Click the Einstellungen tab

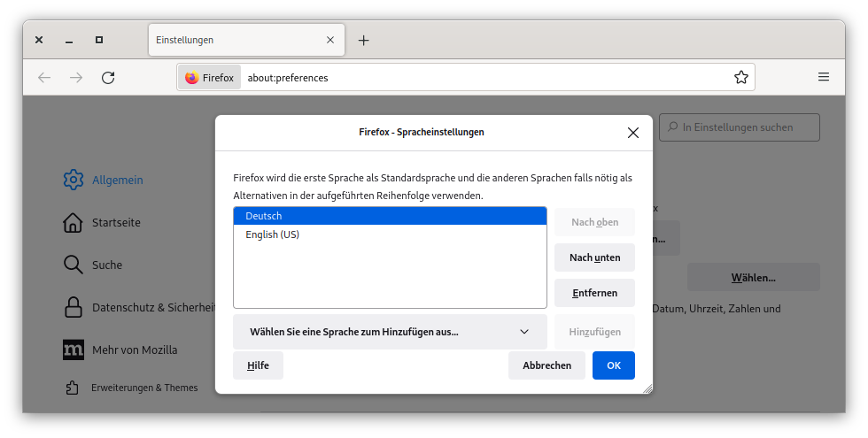[x=246, y=40]
